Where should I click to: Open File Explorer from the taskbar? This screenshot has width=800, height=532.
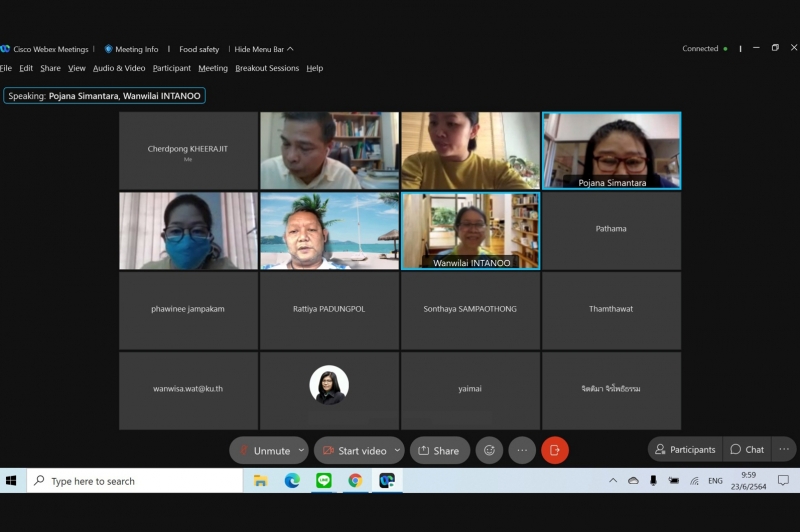pyautogui.click(x=260, y=481)
